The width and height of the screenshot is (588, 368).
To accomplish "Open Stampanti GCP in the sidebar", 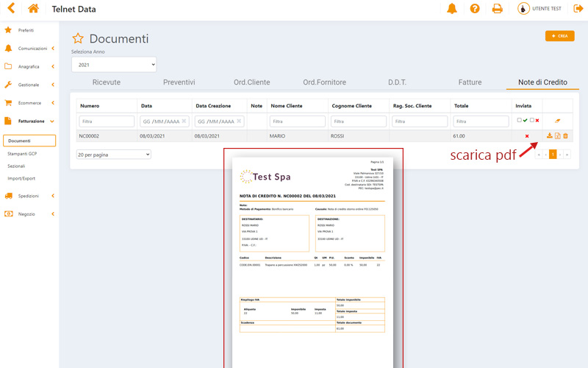I will coord(22,153).
